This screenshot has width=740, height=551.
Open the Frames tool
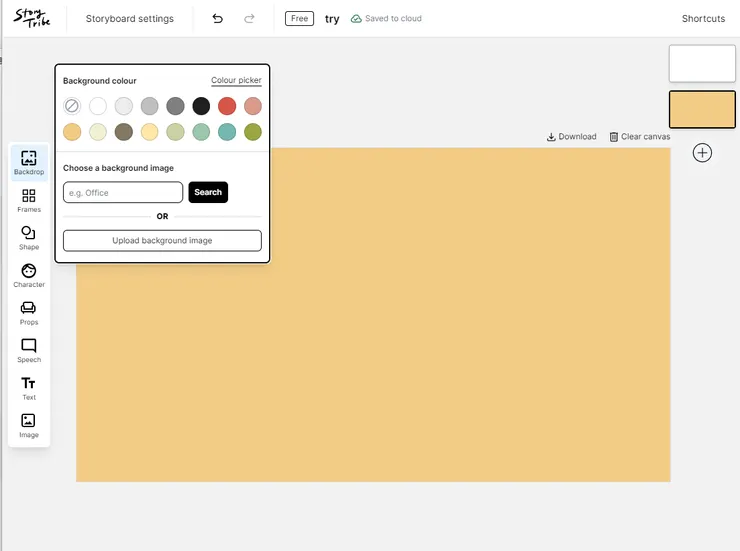pyautogui.click(x=29, y=200)
